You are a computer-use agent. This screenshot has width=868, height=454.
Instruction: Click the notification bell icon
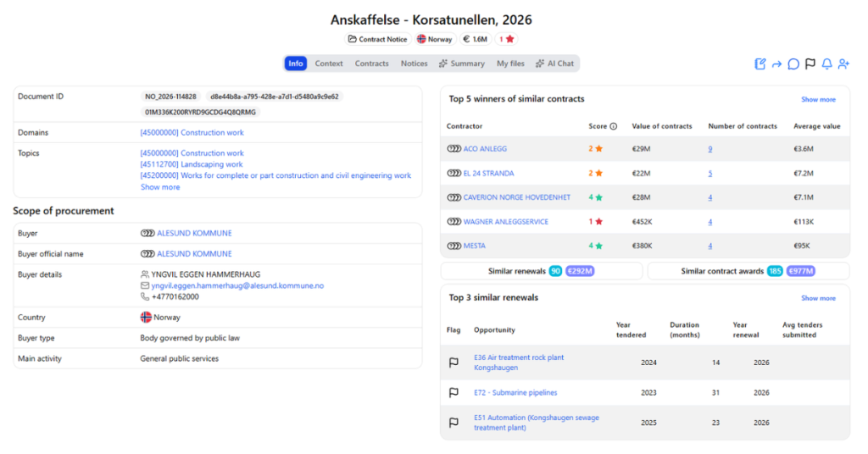coord(826,64)
